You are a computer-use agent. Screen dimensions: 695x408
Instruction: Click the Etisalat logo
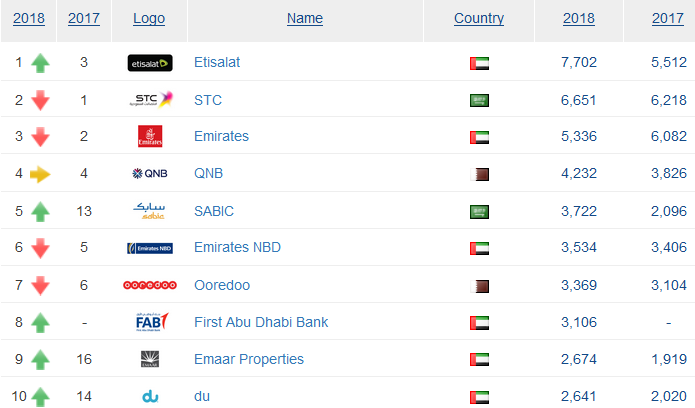[150, 63]
